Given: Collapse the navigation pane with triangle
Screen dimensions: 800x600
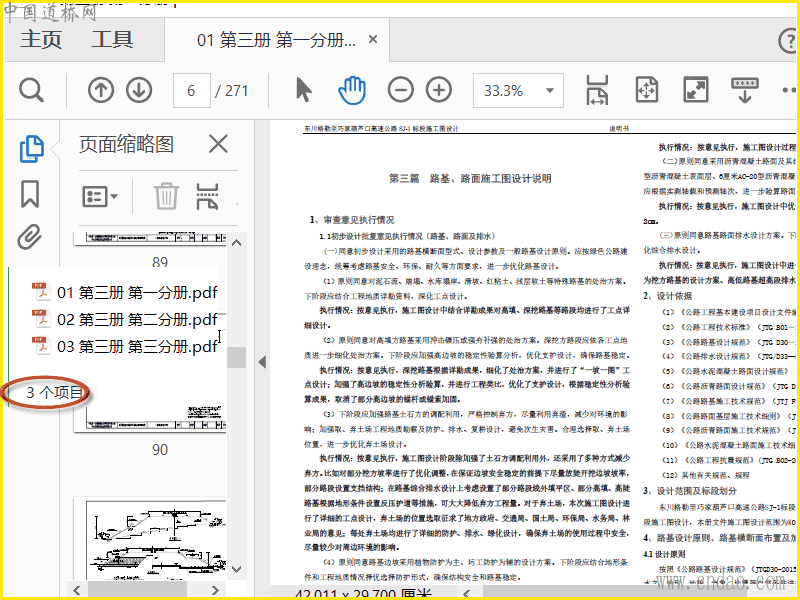Looking at the screenshot, I should [262, 362].
